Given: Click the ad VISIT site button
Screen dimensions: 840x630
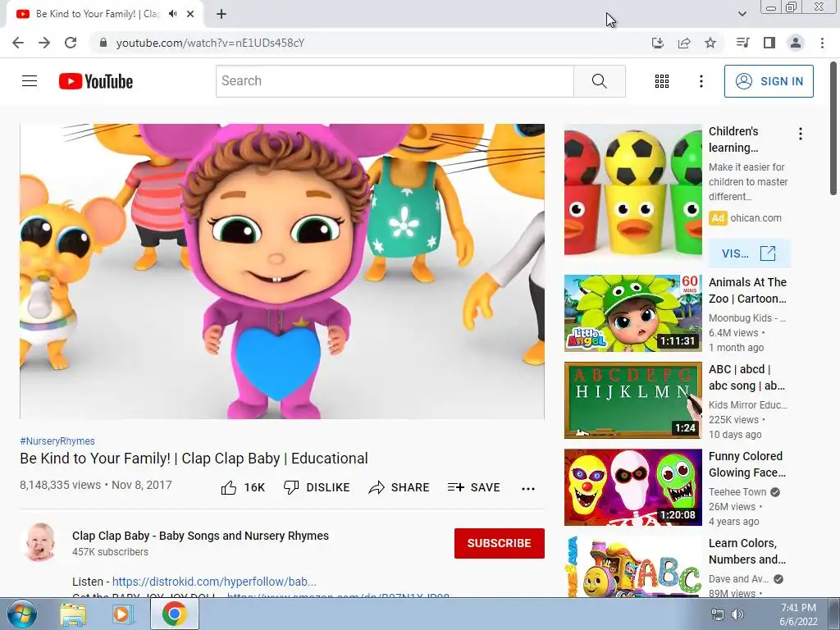Looking at the screenshot, I should [x=749, y=253].
